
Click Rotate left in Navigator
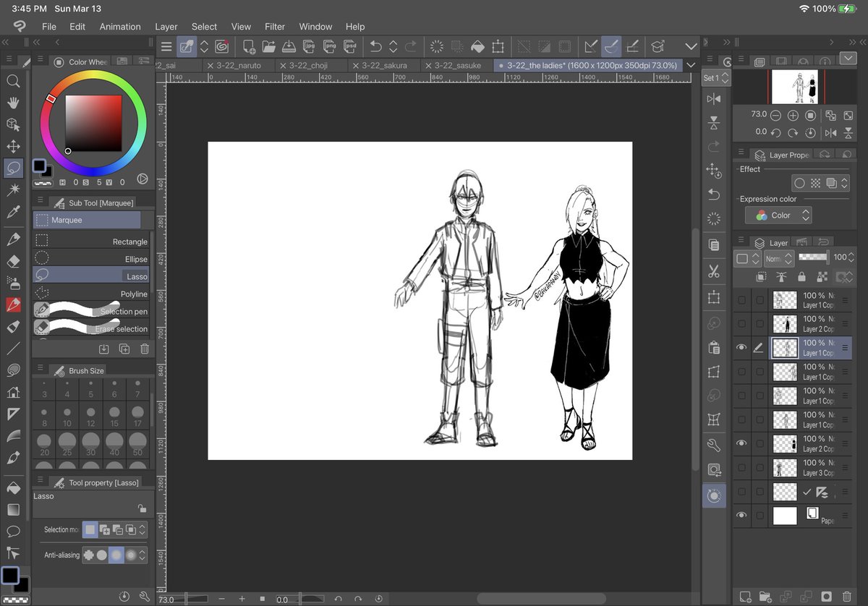coord(775,132)
